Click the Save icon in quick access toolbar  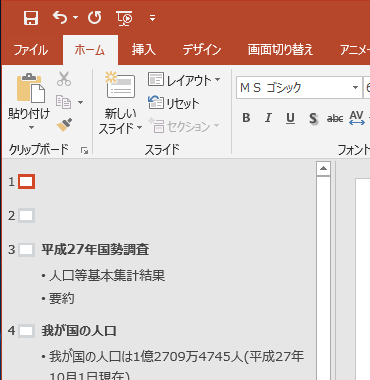31,18
